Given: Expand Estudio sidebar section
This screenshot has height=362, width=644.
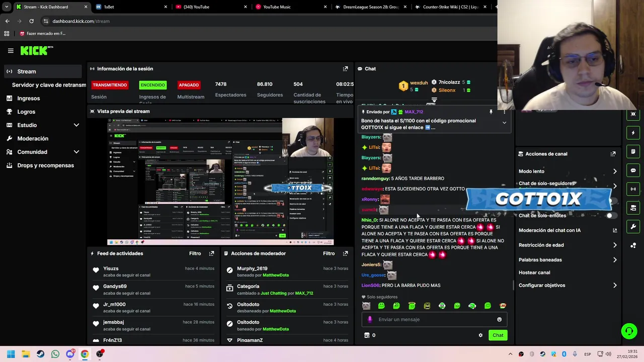Looking at the screenshot, I should pos(76,125).
